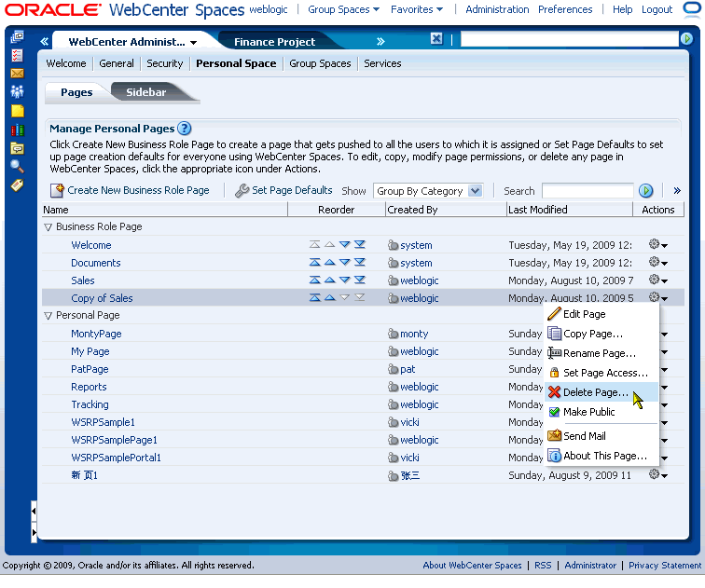This screenshot has height=588, width=705.
Task: Switch to the Group Spaces admin tab
Action: [x=320, y=63]
